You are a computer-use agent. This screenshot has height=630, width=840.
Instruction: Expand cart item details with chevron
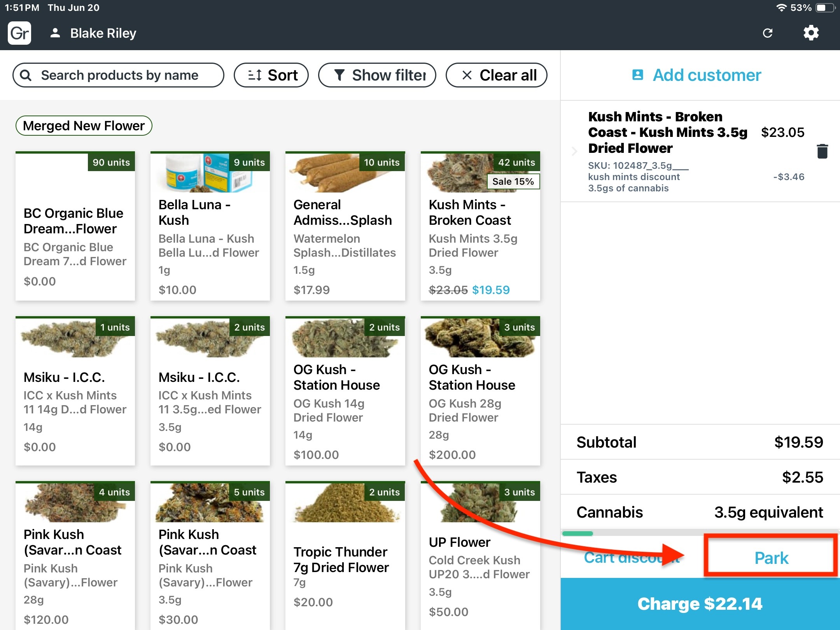click(574, 151)
